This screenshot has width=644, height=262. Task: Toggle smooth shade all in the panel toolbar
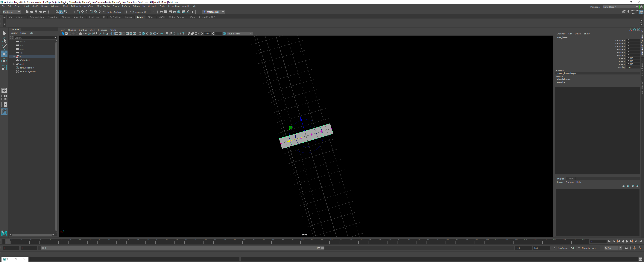(x=144, y=33)
